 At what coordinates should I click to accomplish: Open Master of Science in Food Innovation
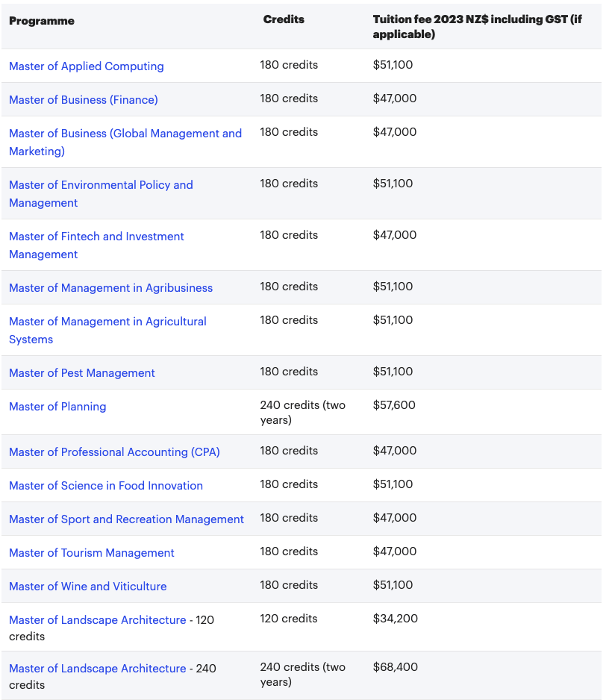105,486
